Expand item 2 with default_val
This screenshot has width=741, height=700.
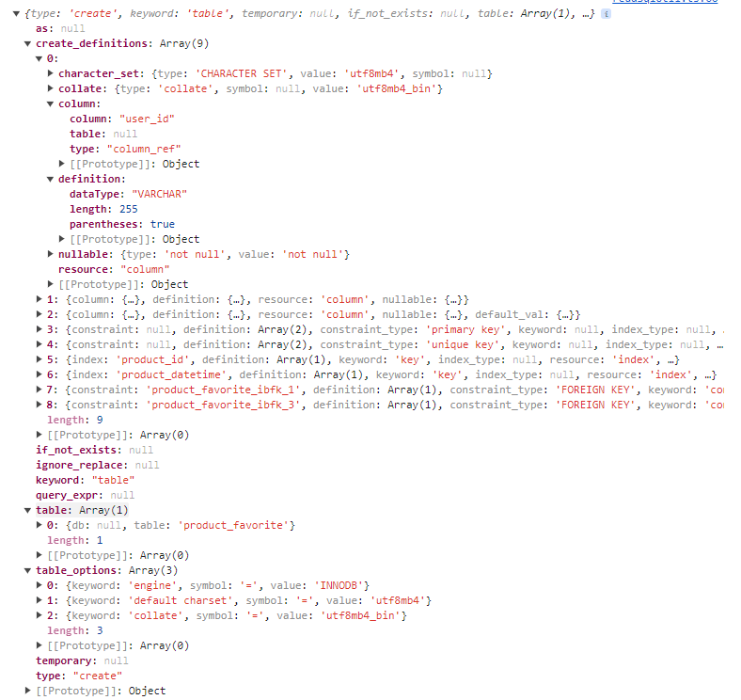[39, 314]
